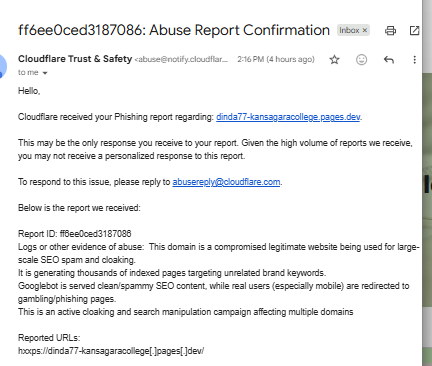Click the 'Logs or other evidence' line
Screen dimensions: 432x366
click(218, 253)
